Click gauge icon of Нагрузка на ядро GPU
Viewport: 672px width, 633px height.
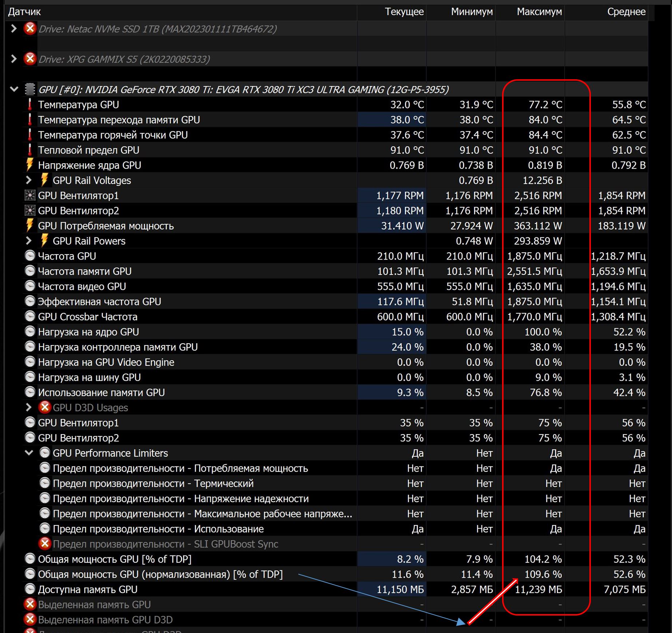click(30, 332)
